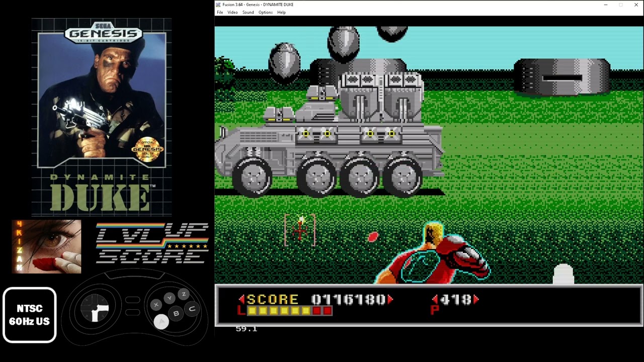Open the Video menu
644x362 pixels.
[x=232, y=13]
